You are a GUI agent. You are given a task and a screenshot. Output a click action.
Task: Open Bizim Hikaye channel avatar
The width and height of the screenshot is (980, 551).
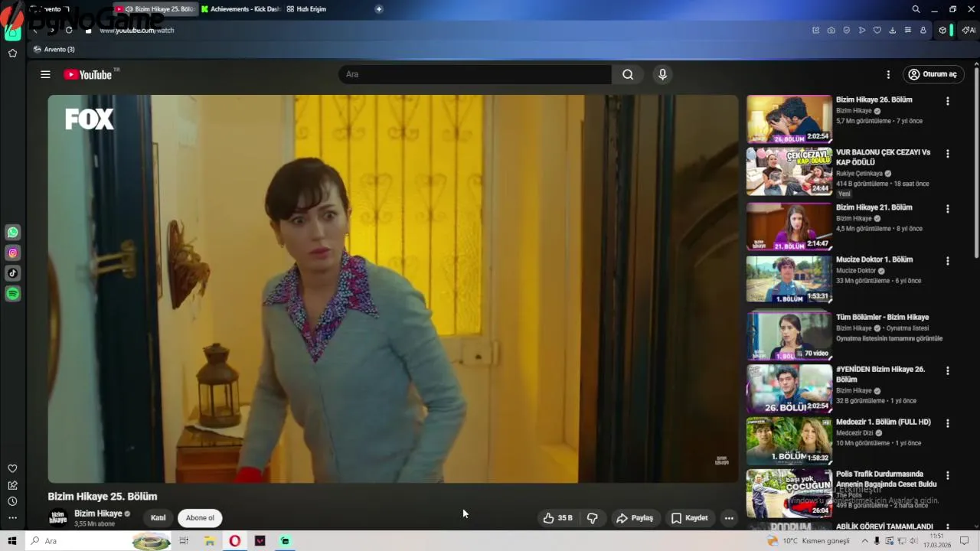tap(57, 518)
